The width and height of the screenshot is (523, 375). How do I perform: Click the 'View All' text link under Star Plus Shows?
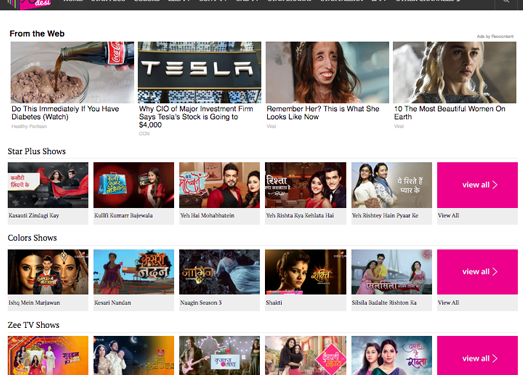click(448, 216)
